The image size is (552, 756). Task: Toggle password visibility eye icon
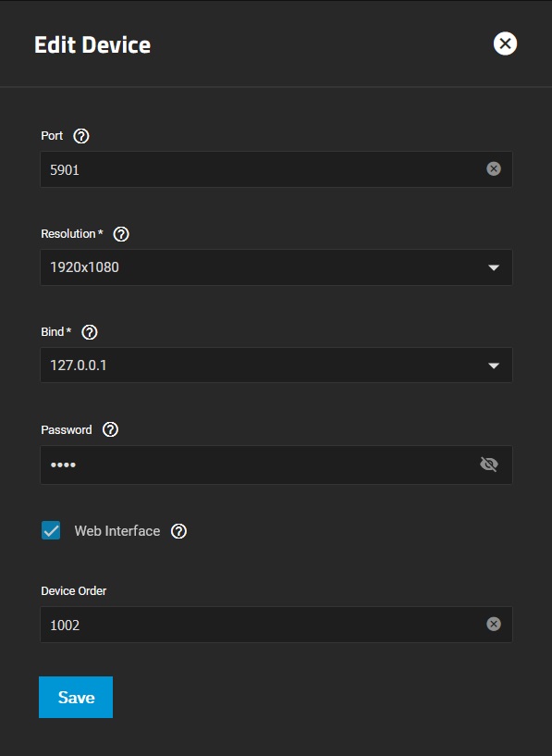tap(489, 465)
